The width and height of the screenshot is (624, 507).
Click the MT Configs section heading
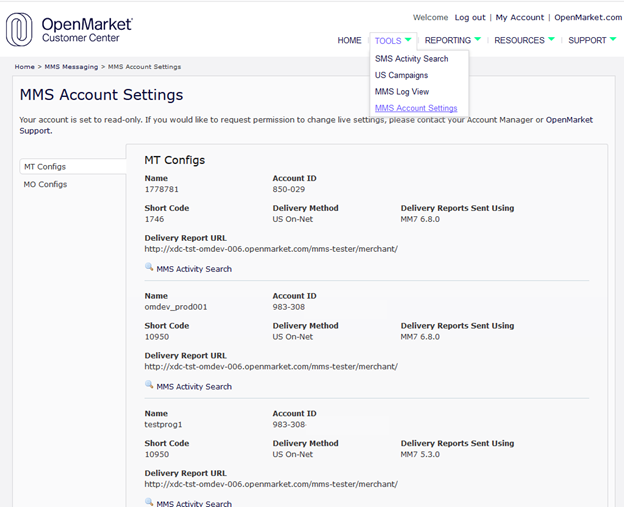click(175, 160)
